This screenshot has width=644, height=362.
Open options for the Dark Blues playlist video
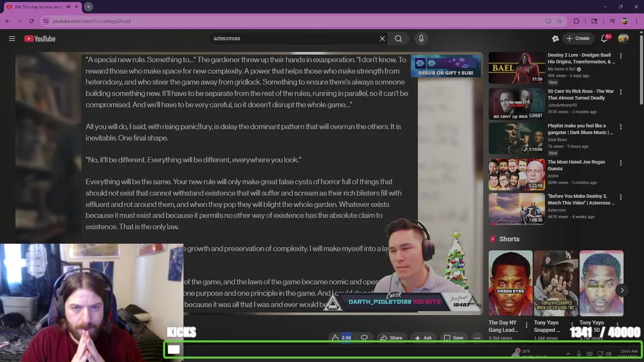pyautogui.click(x=620, y=127)
